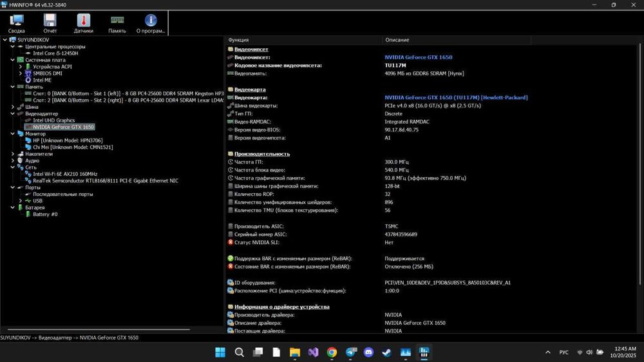This screenshot has width=644, height=362.
Task: Select Последовательные порты tree entry
Action: point(63,195)
